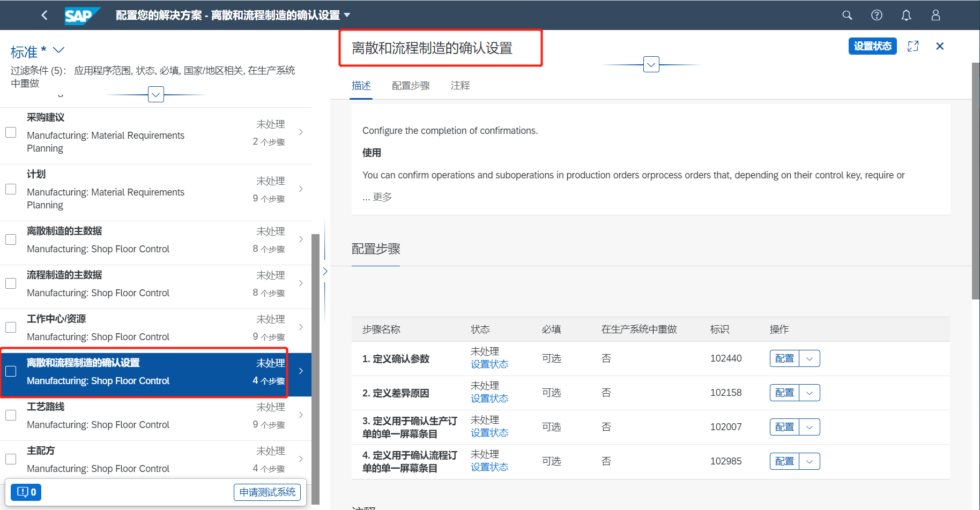Check the 离散和流程制造的确认设置 checkbox
This screenshot has width=980, height=510.
pos(11,371)
